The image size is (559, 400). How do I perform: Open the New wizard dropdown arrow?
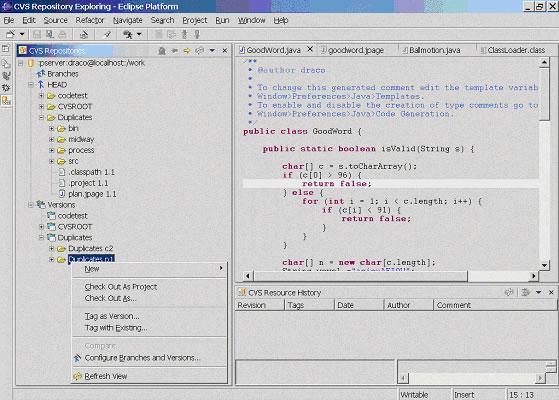[22, 34]
